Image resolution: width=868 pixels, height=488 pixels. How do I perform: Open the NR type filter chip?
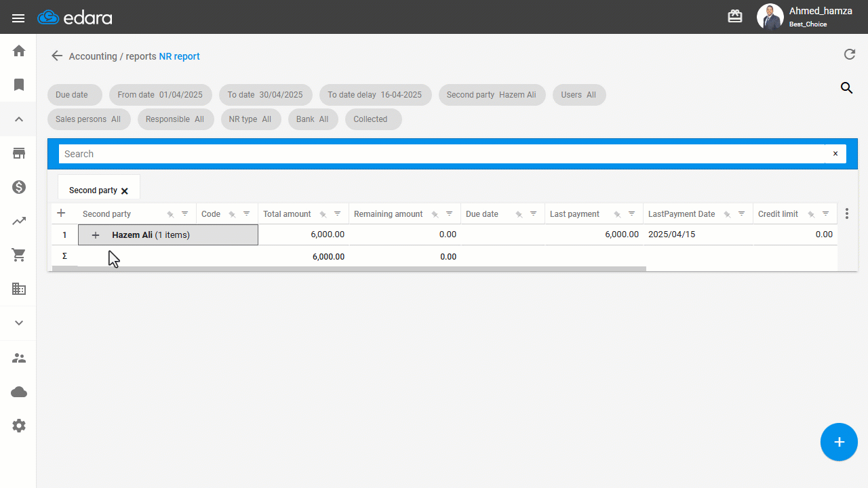pyautogui.click(x=250, y=119)
